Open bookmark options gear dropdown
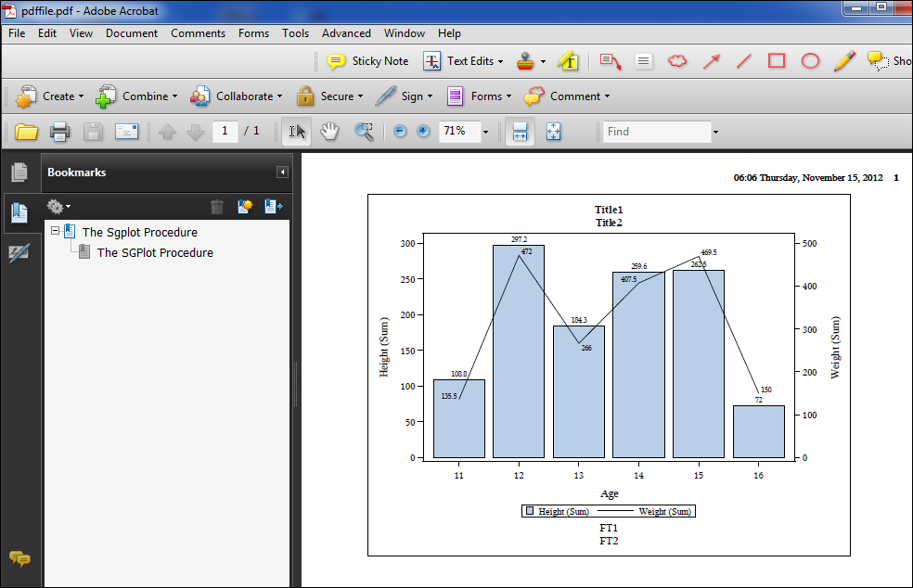 pos(58,207)
